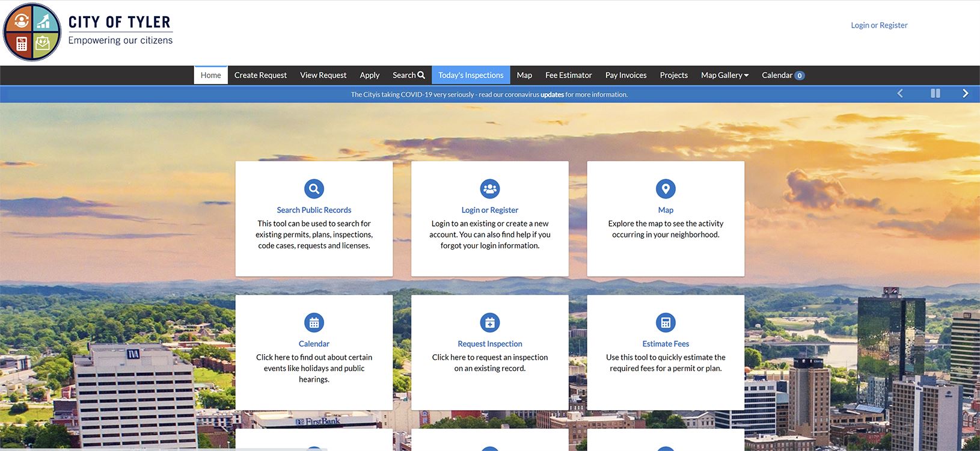
Task: Click the Login or Register people icon
Action: coord(490,189)
